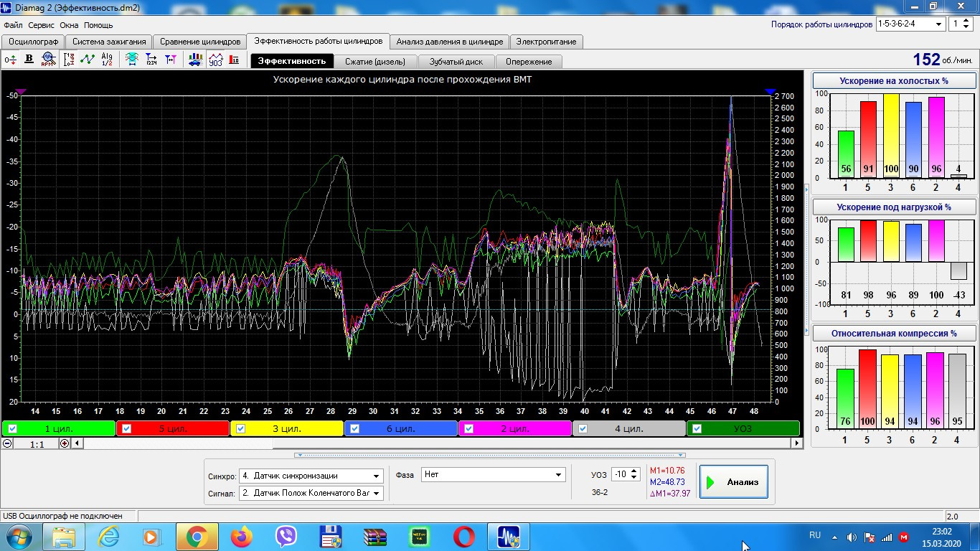Click the bold B toolbar icon
980x551 pixels.
pyautogui.click(x=29, y=60)
